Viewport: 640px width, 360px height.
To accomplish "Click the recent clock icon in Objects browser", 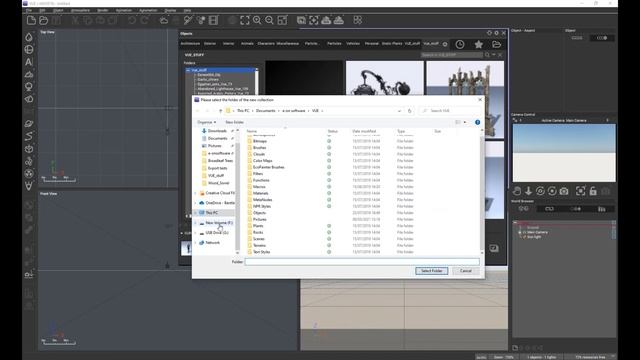I will pos(460,44).
